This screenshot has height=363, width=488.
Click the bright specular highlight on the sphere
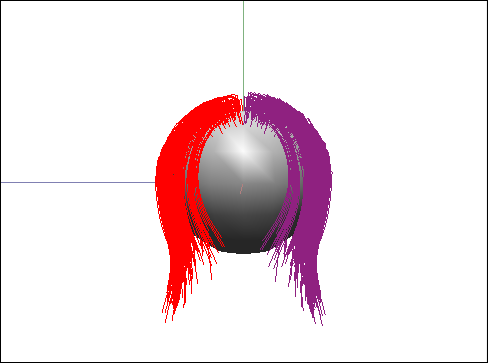coord(244,151)
